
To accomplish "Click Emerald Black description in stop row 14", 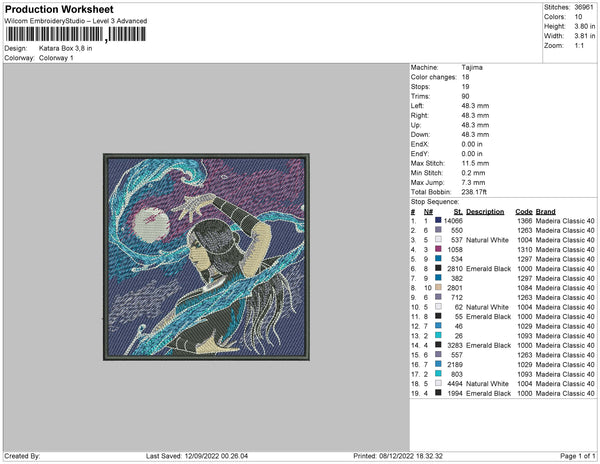I will 488,345.
